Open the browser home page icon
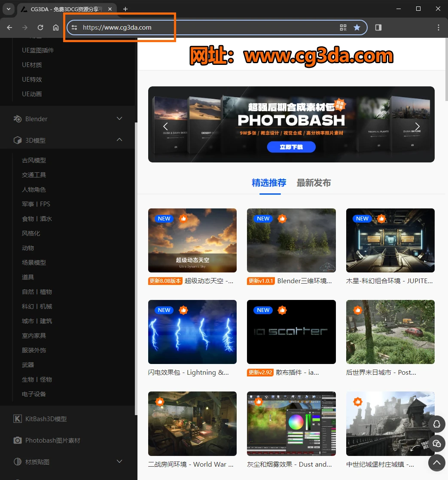Image resolution: width=448 pixels, height=480 pixels. (56, 28)
